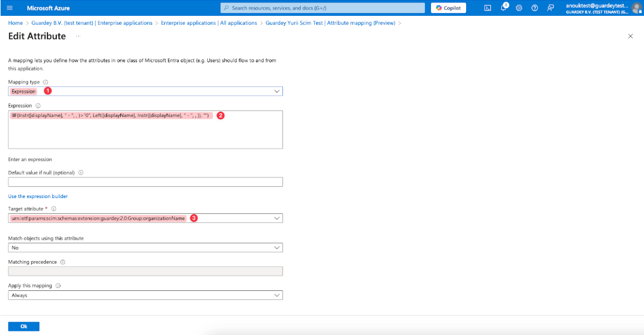Viewport: 644px width, 335px height.
Task: Click Use the expression builder link
Action: coord(38,196)
